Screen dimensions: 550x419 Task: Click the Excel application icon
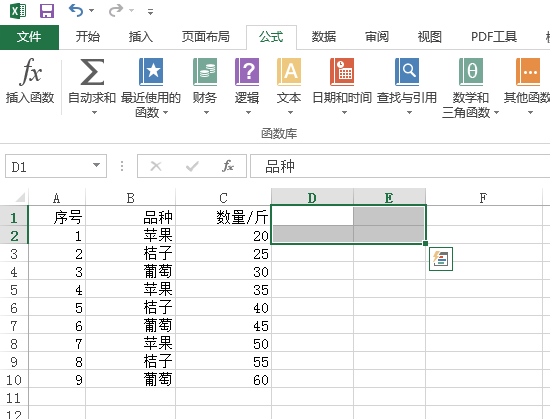pos(18,11)
